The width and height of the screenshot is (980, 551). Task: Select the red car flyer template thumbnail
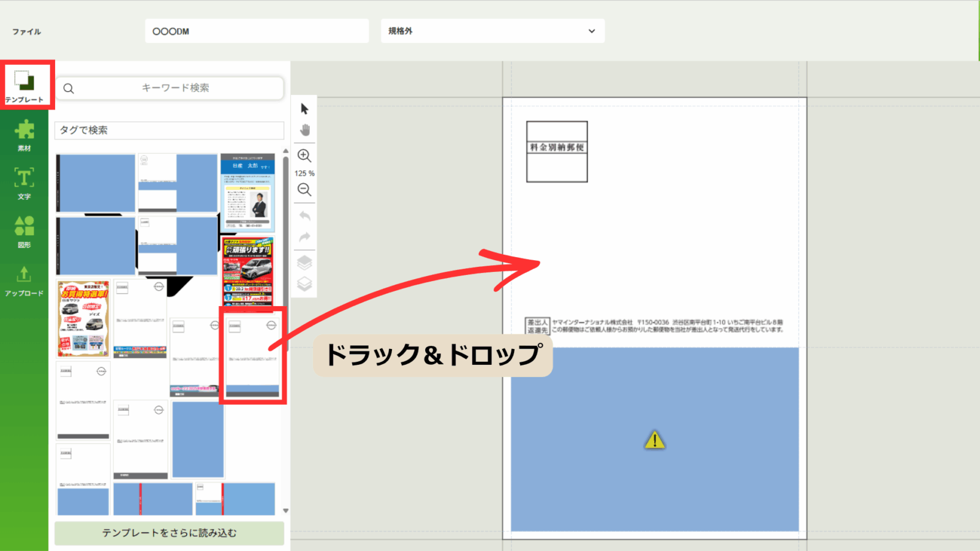(x=248, y=272)
